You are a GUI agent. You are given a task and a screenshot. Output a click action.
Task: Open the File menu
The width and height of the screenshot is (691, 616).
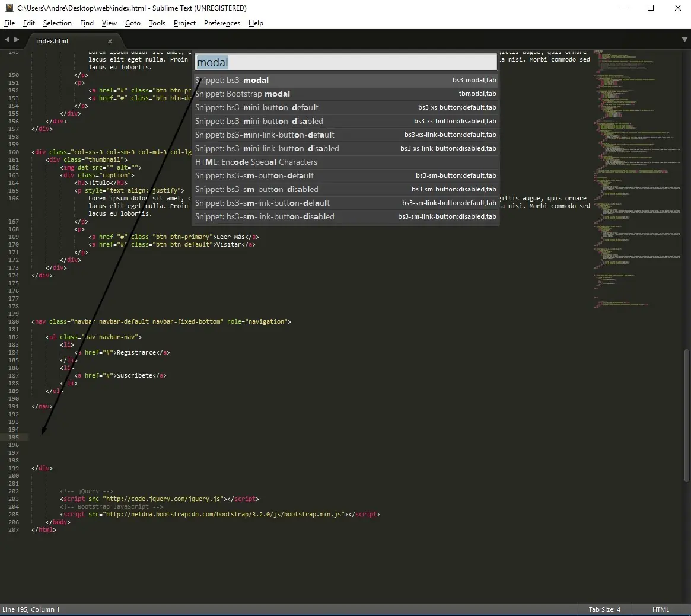click(x=9, y=23)
